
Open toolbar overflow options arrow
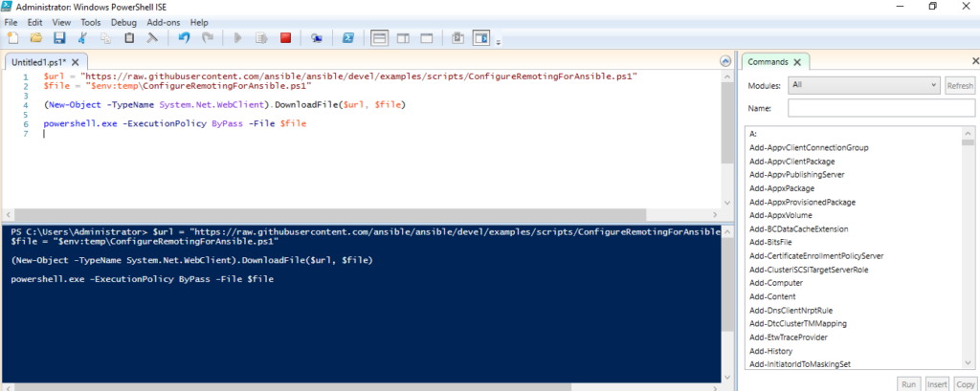click(498, 42)
